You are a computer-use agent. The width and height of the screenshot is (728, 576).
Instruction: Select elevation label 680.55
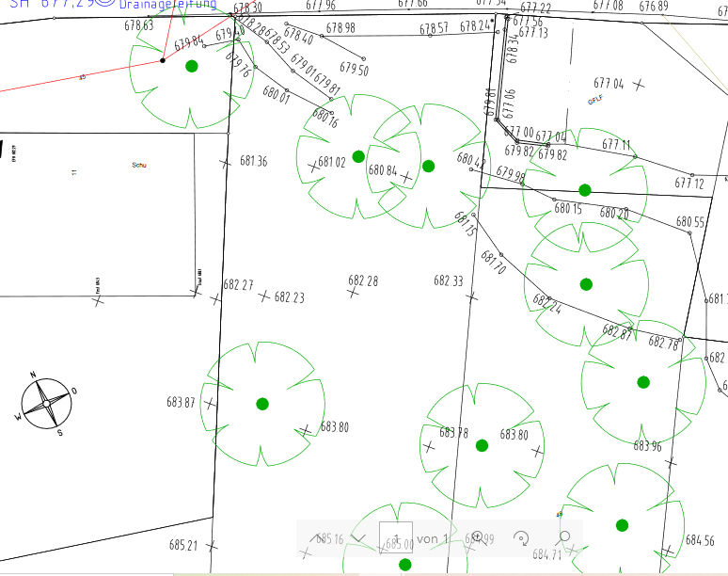(690, 222)
